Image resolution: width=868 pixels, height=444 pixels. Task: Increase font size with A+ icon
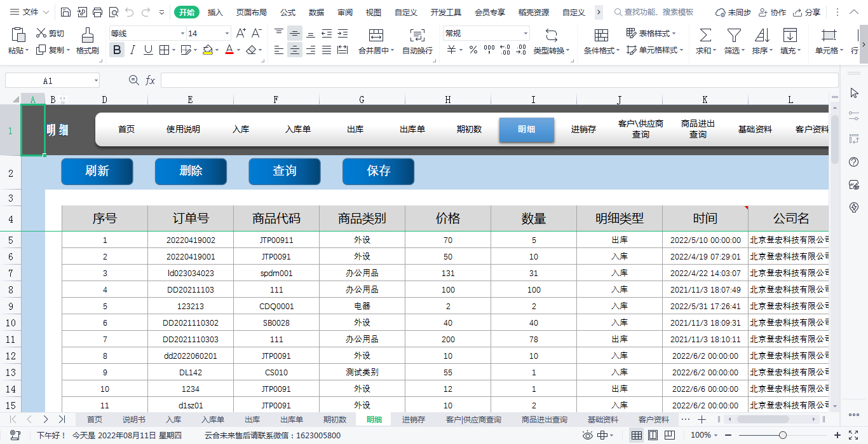(x=241, y=33)
